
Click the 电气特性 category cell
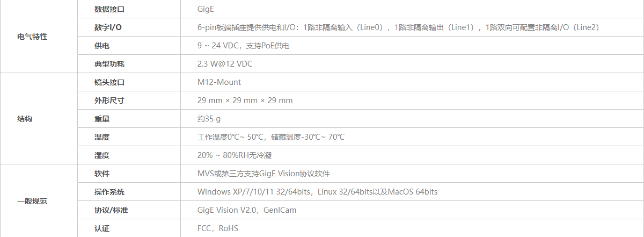point(32,37)
